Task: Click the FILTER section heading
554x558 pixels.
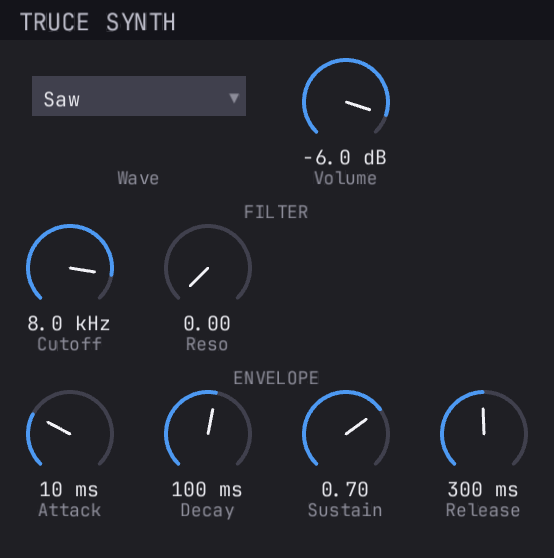Action: click(276, 212)
